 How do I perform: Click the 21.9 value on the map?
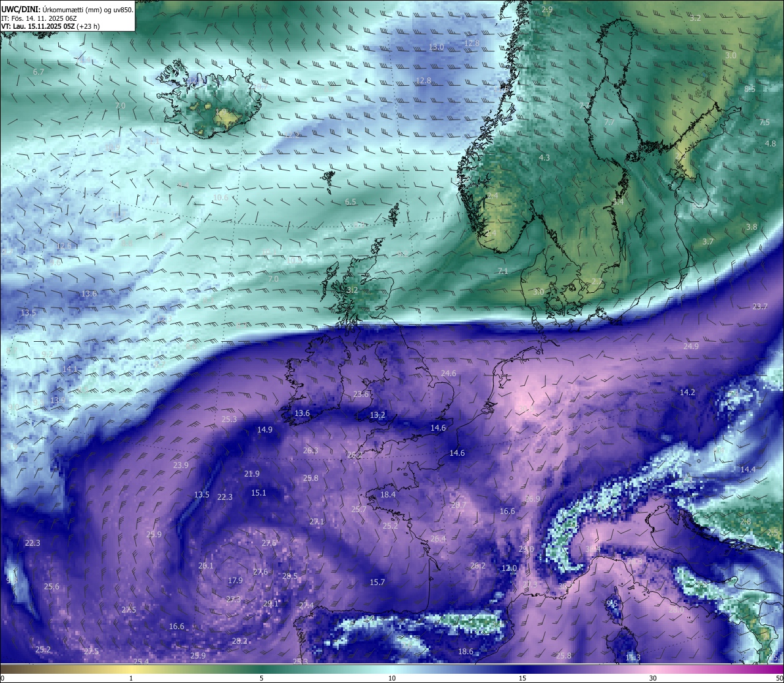pyautogui.click(x=252, y=474)
